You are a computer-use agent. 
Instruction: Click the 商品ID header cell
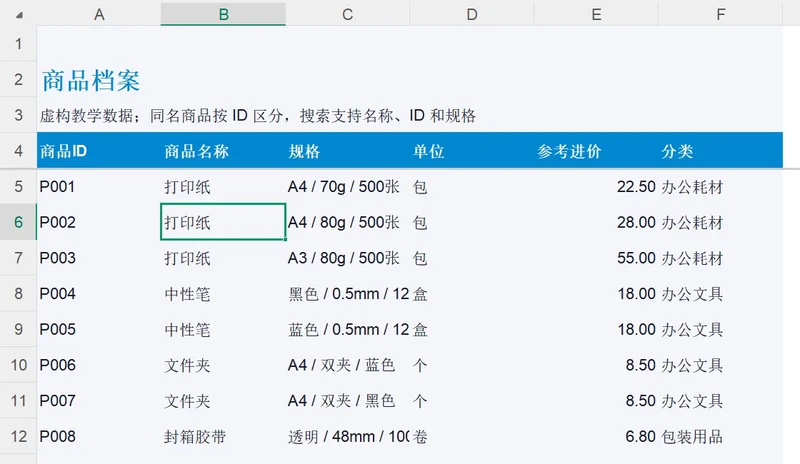(x=99, y=151)
